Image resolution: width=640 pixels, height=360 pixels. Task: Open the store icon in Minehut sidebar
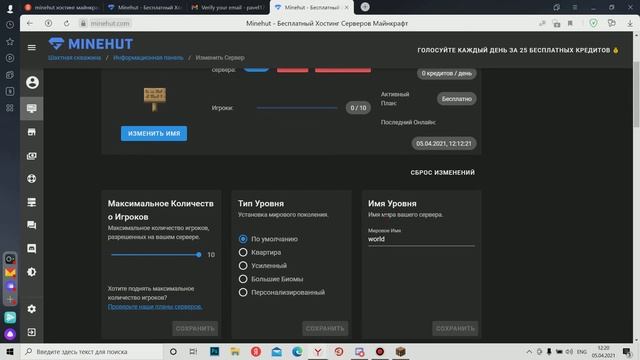(31, 132)
